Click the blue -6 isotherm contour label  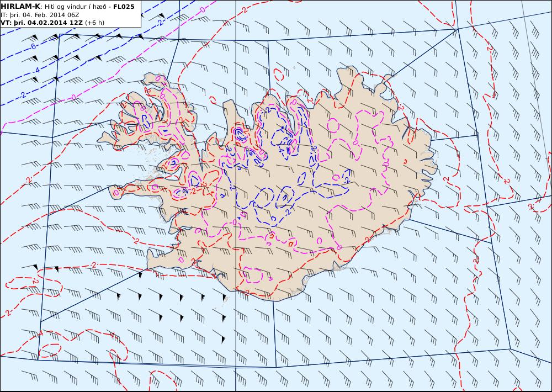click(x=33, y=46)
